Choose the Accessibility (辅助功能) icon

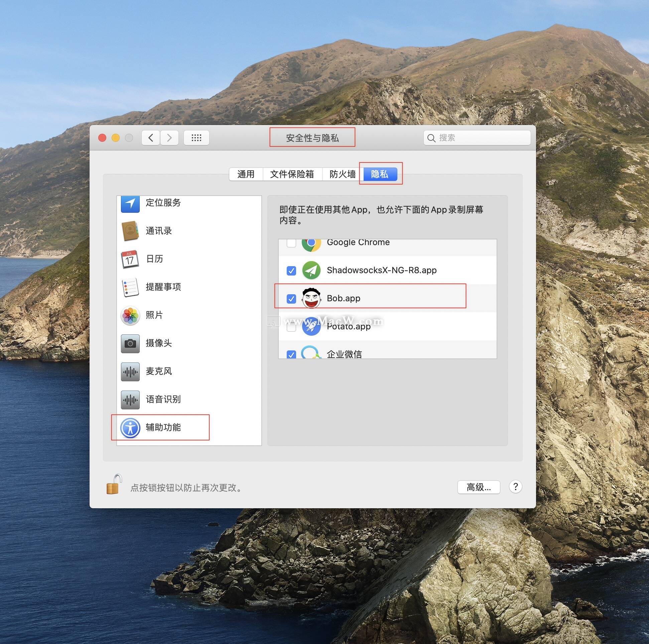click(x=130, y=428)
